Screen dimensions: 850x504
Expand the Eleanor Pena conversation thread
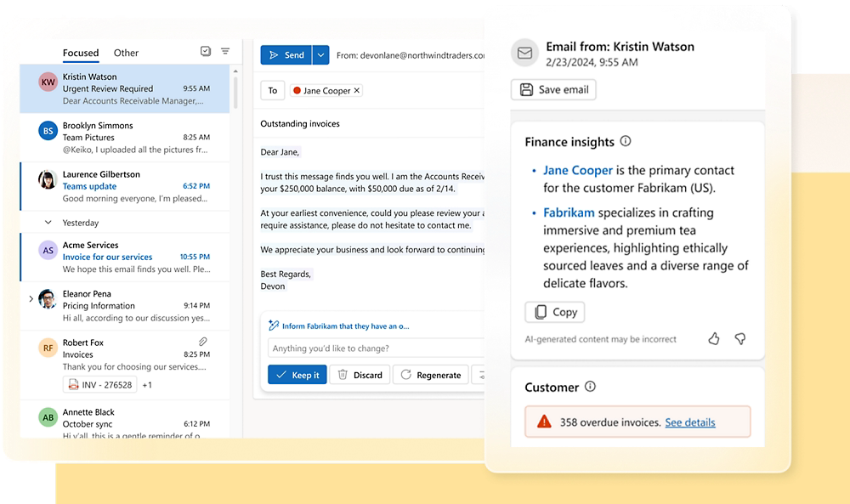coord(31,298)
